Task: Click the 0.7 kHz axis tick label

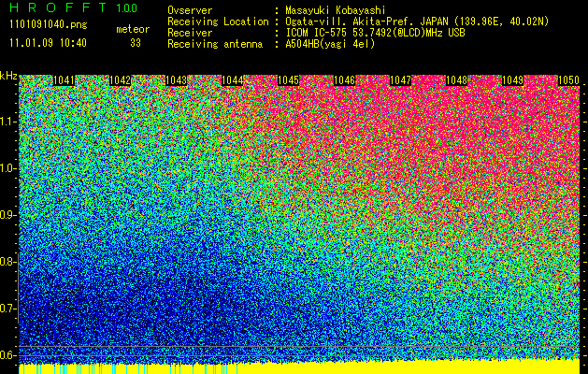Action: tap(7, 309)
